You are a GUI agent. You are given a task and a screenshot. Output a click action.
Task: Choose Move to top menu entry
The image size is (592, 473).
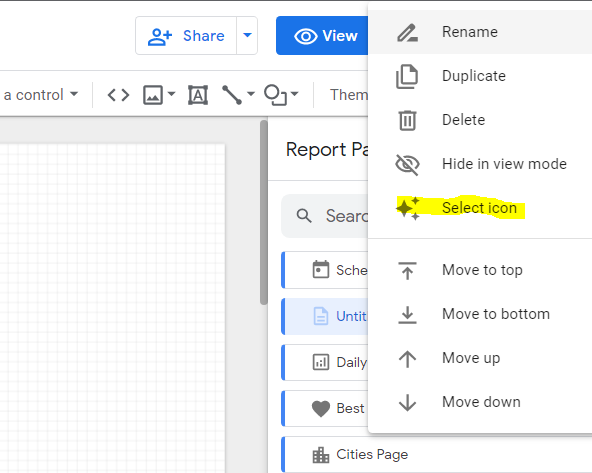(480, 270)
